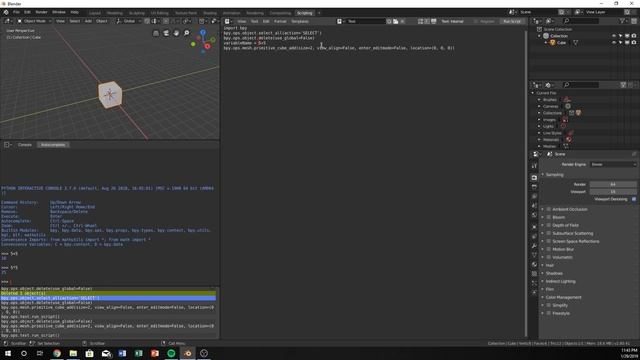
Task: Open the Object Data mesh tab icon
Action: [x=534, y=255]
